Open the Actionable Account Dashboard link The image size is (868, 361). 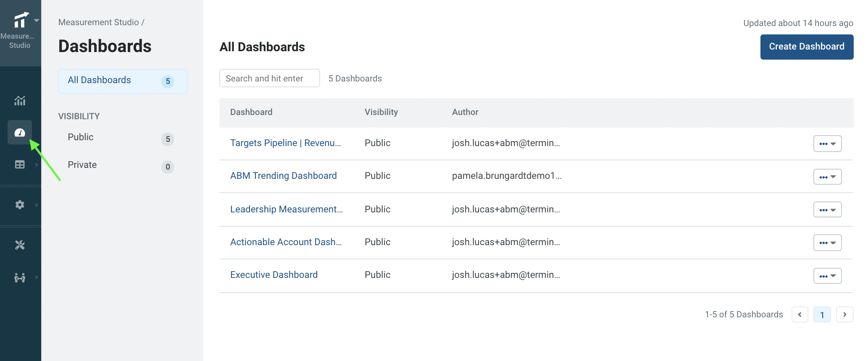click(x=286, y=242)
